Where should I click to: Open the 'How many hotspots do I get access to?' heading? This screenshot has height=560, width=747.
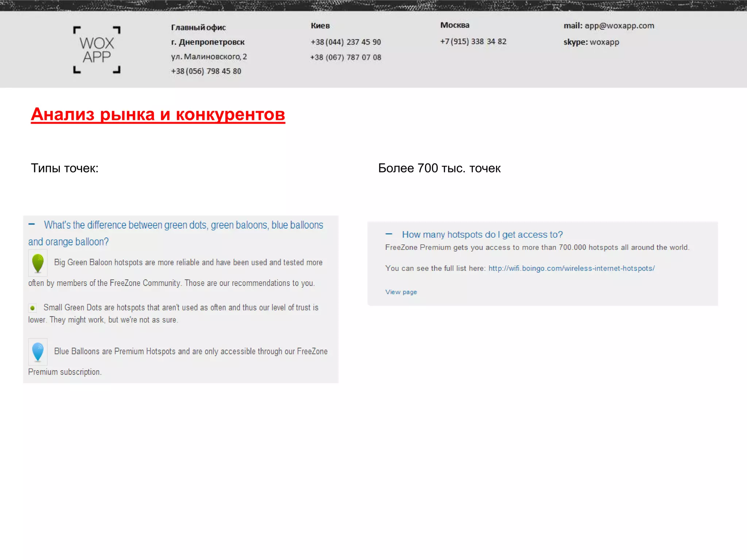click(x=482, y=234)
